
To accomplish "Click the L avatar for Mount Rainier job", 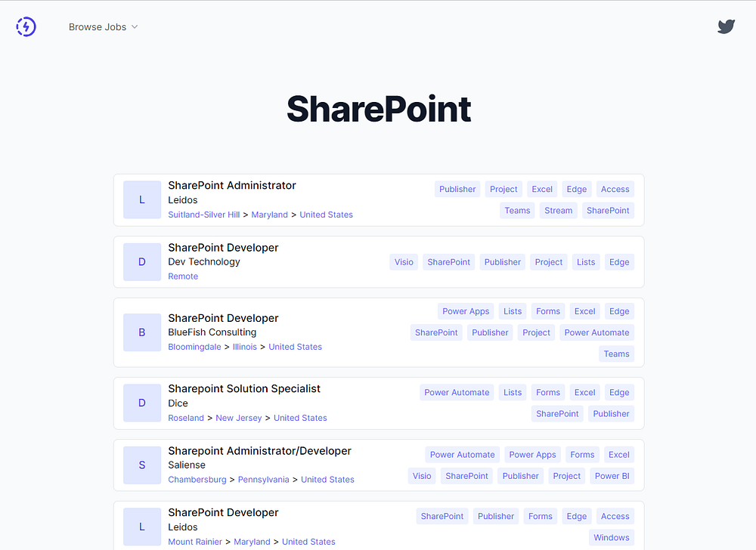I will [x=142, y=527].
